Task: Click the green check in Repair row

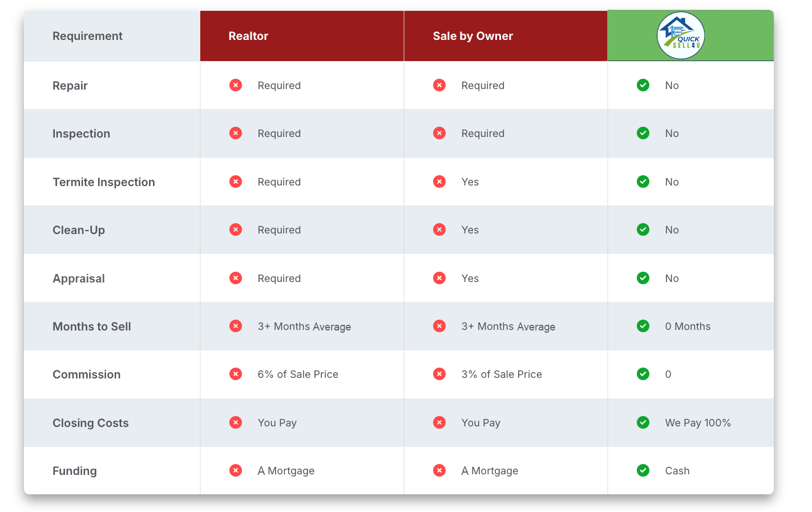Action: 643,85
